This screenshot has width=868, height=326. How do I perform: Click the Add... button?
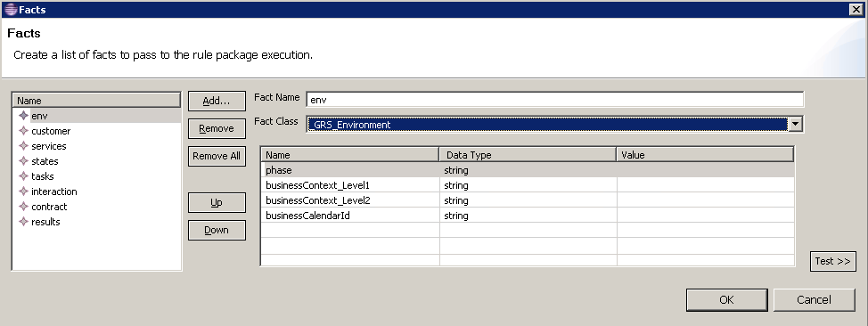point(217,101)
